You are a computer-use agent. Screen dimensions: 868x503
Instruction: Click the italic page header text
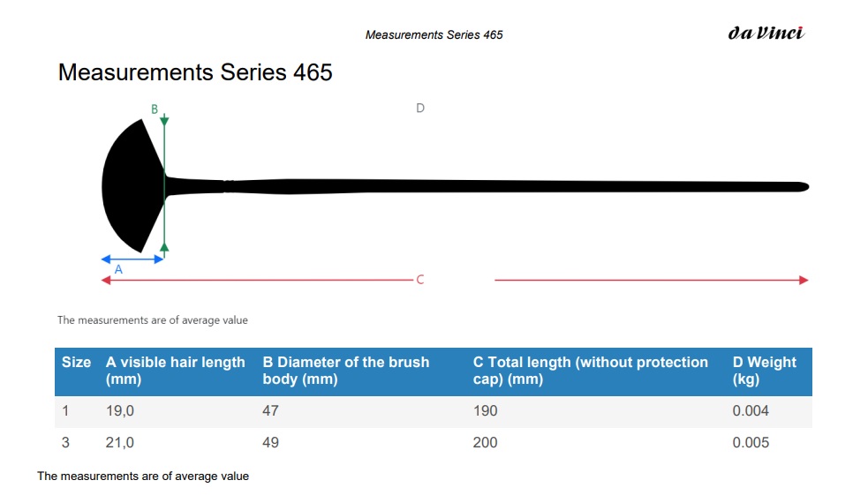pyautogui.click(x=434, y=35)
